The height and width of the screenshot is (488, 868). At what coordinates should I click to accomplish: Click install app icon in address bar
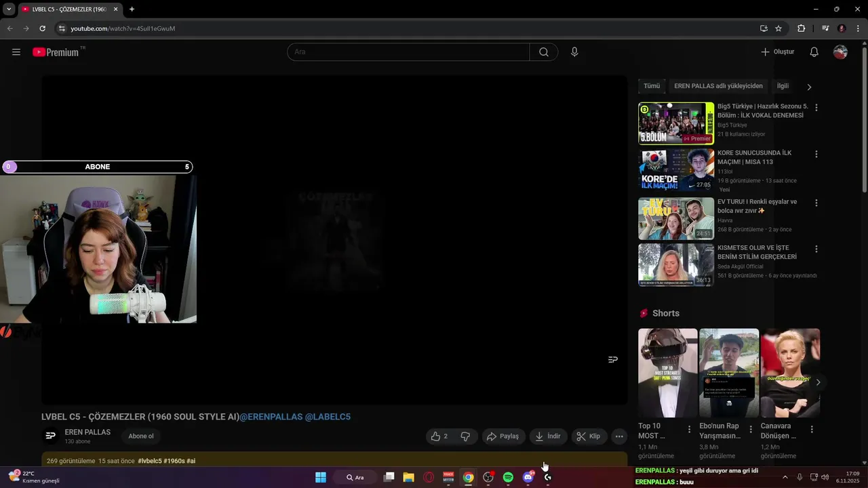click(x=764, y=28)
